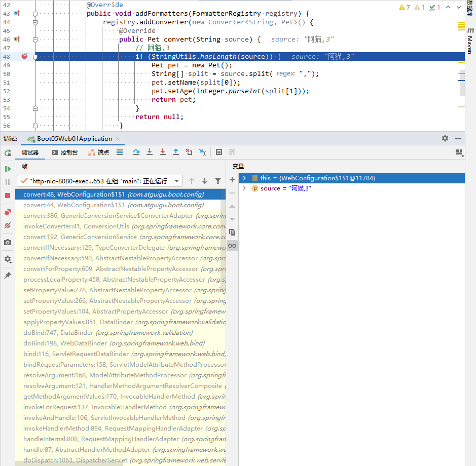This screenshot has width=476, height=466.
Task: Expand the 'source' variable node
Action: point(244,188)
